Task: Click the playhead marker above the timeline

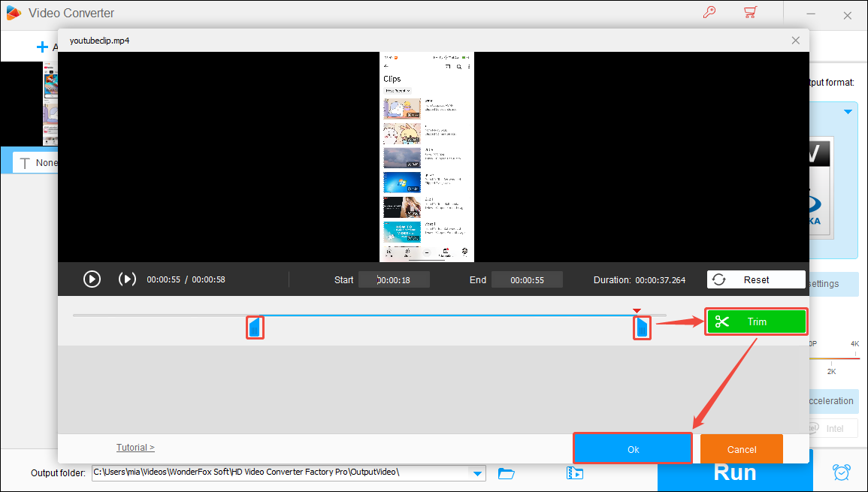Action: coord(637,309)
